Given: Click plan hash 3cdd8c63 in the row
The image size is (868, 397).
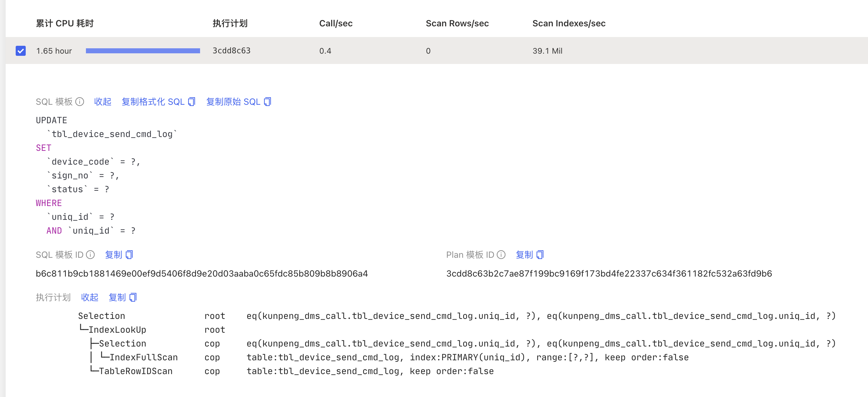Looking at the screenshot, I should pyautogui.click(x=231, y=51).
